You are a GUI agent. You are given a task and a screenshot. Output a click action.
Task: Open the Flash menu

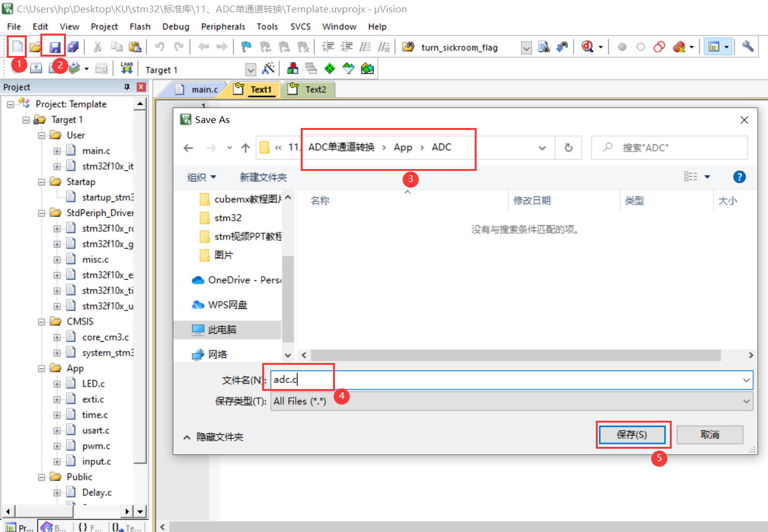(x=140, y=27)
